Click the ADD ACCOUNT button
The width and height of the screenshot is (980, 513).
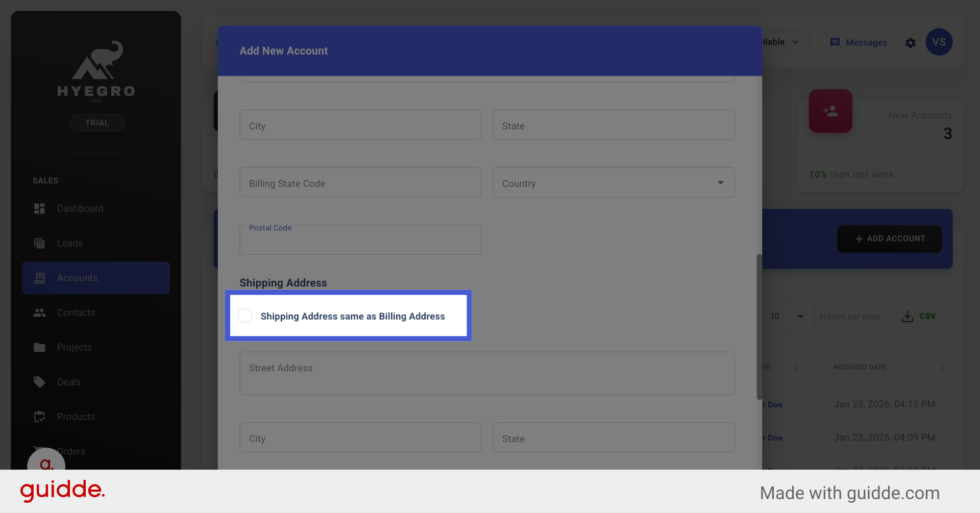[889, 238]
